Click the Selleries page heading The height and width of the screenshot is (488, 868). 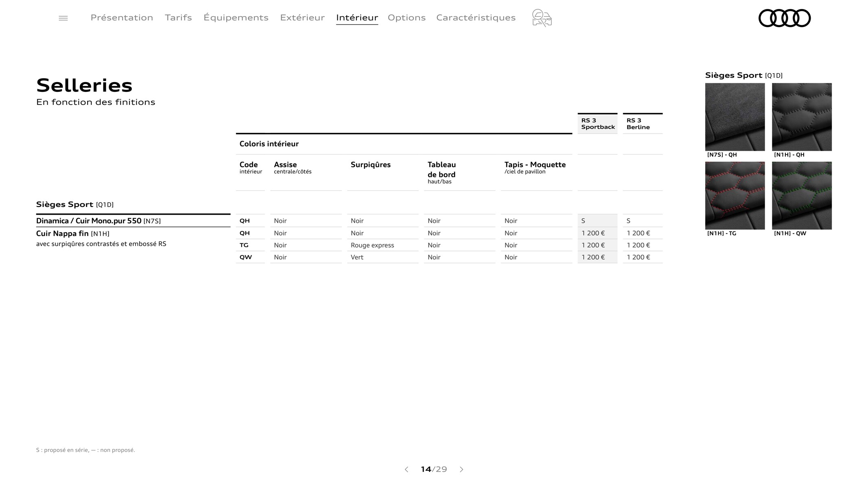click(x=84, y=85)
